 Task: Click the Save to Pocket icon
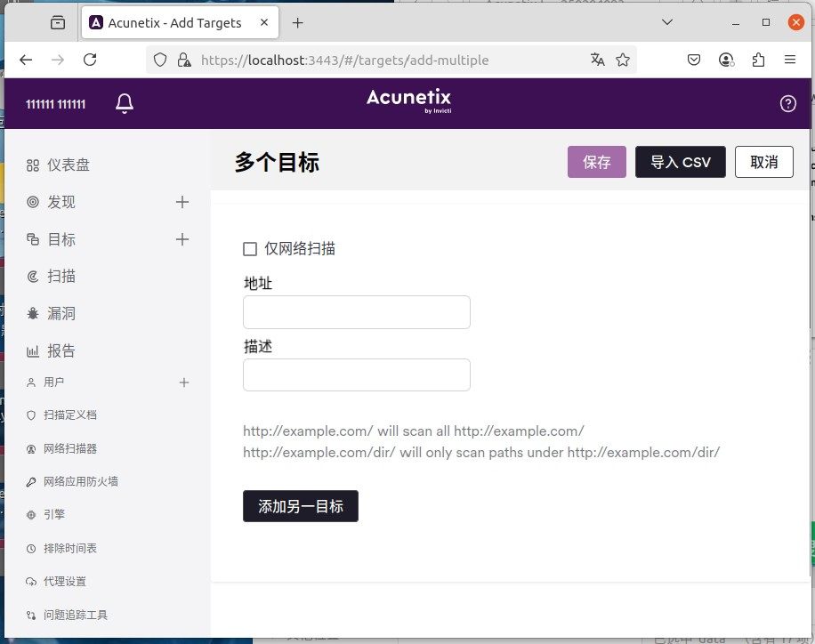[x=695, y=60]
